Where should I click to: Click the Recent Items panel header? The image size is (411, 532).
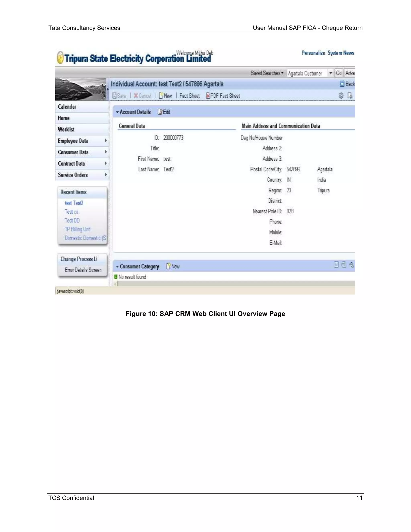[x=82, y=192]
